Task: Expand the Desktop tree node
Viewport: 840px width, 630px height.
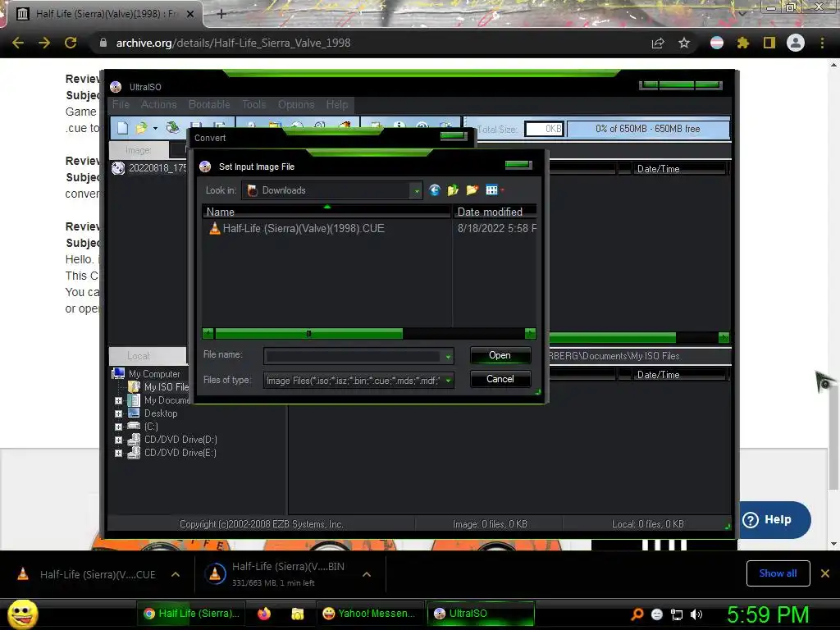Action: pyautogui.click(x=119, y=413)
